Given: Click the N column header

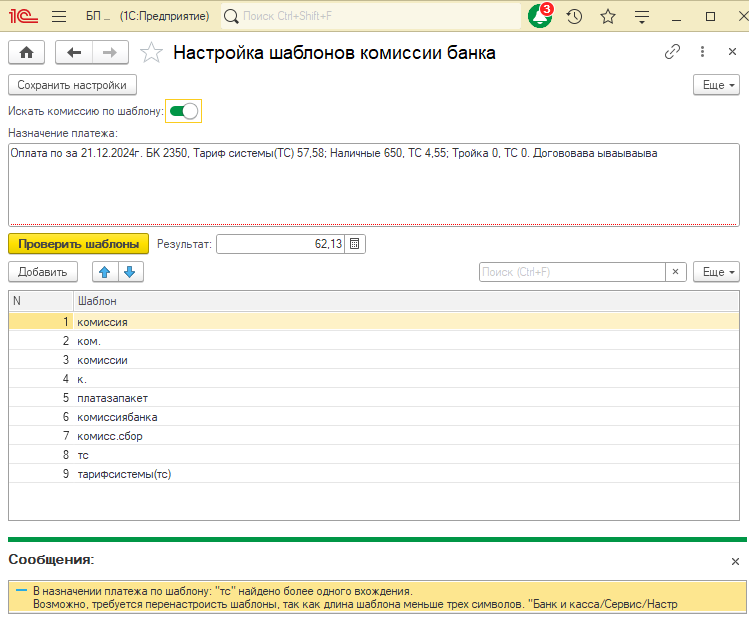Looking at the screenshot, I should [41, 301].
